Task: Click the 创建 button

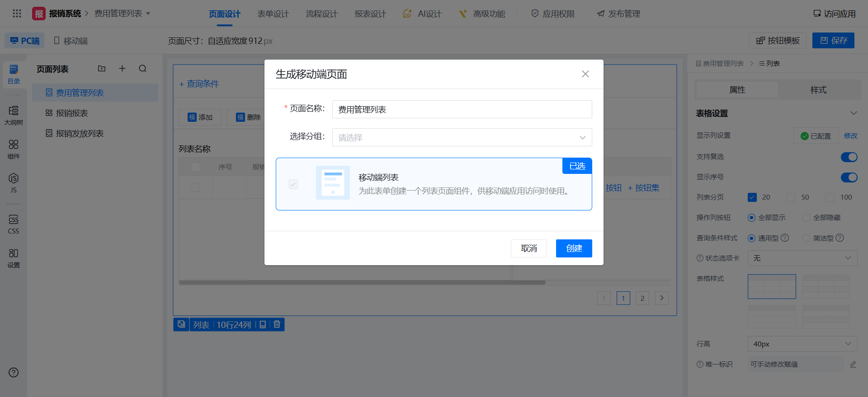Action: pyautogui.click(x=574, y=248)
